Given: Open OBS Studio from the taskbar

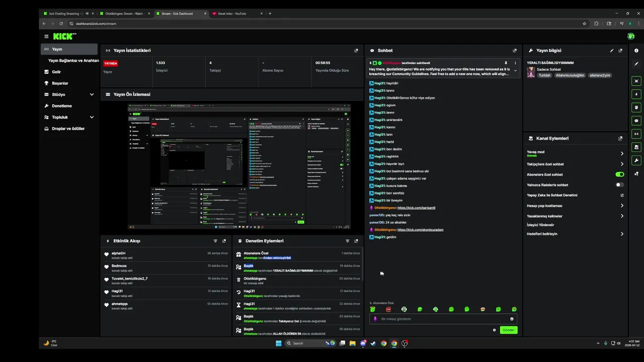Looking at the screenshot, I should tap(405, 343).
